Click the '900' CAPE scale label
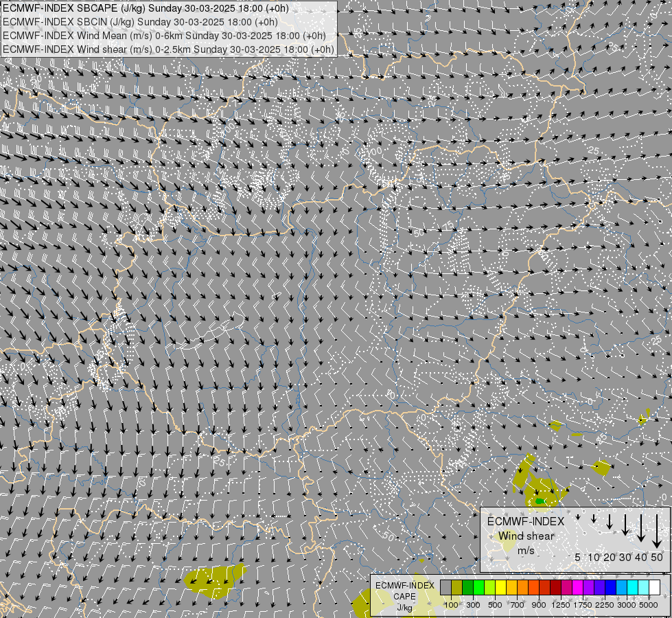The height and width of the screenshot is (618, 672). click(539, 605)
